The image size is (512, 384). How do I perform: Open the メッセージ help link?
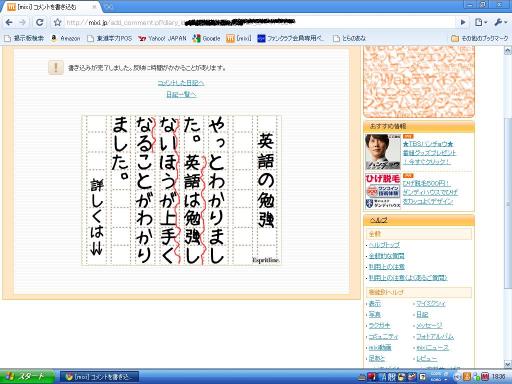coord(429,325)
